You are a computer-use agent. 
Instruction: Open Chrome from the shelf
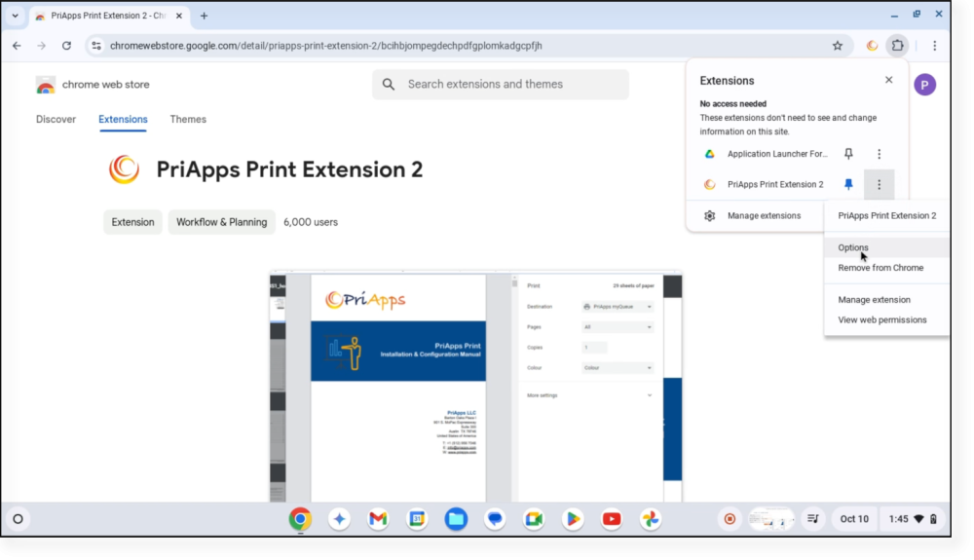point(300,519)
